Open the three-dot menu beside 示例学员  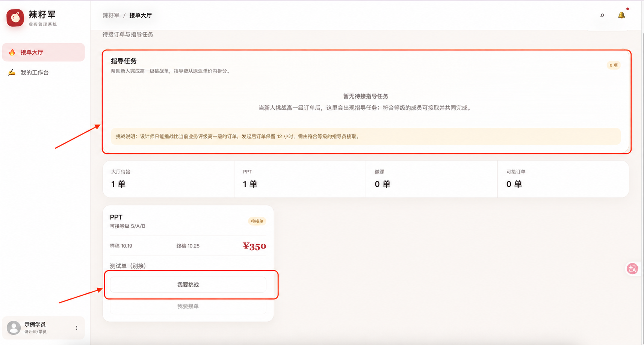point(77,328)
